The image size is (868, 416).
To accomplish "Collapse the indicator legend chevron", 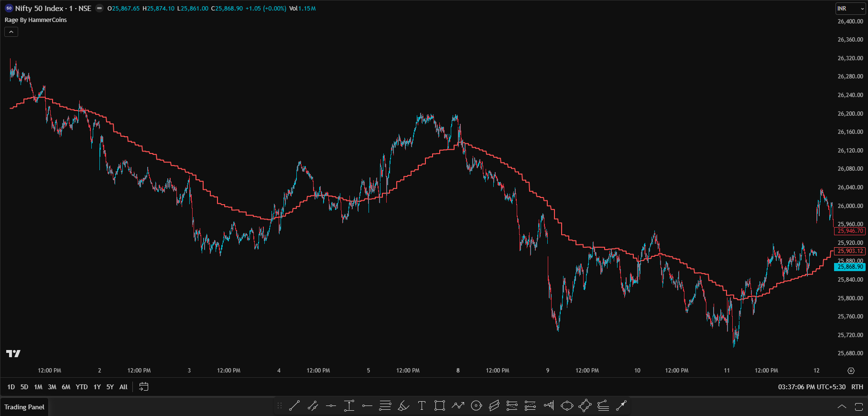I will tap(11, 32).
